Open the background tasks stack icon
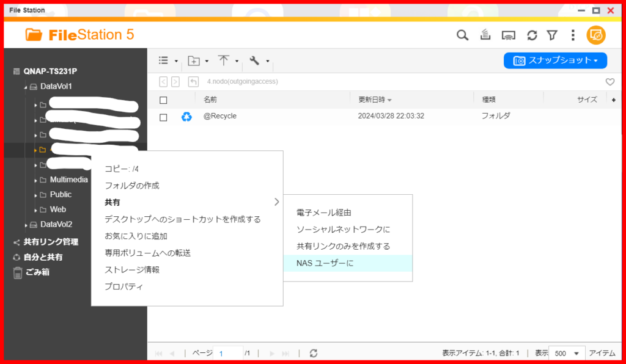626x364 pixels. [x=485, y=35]
